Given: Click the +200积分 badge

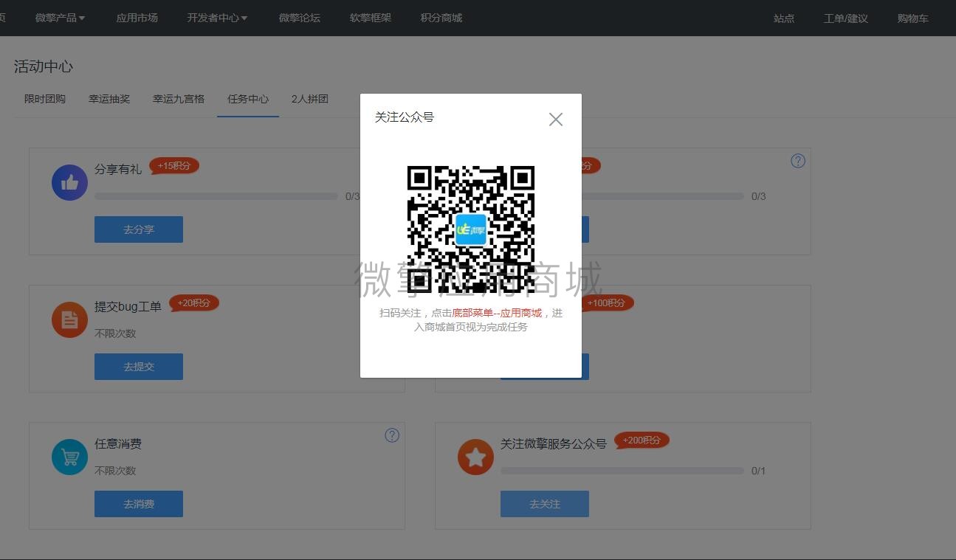Looking at the screenshot, I should tap(642, 440).
